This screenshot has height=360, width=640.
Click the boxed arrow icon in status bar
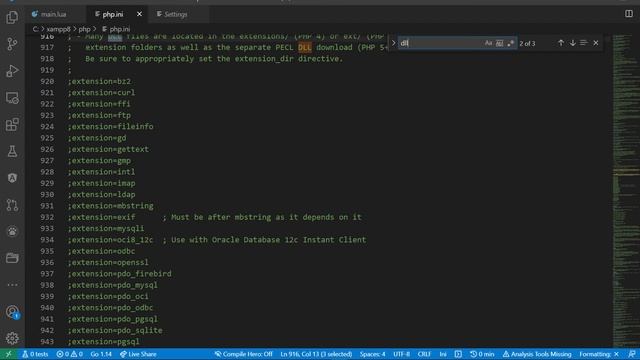458,354
